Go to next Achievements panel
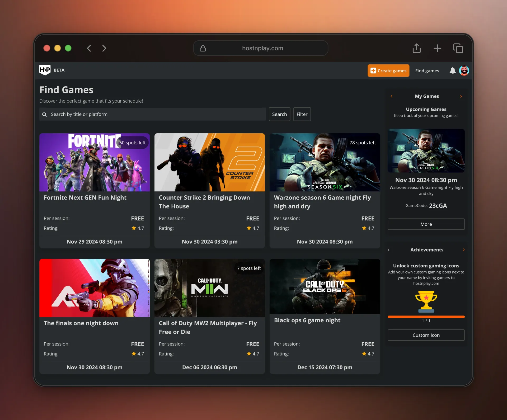 tap(464, 250)
